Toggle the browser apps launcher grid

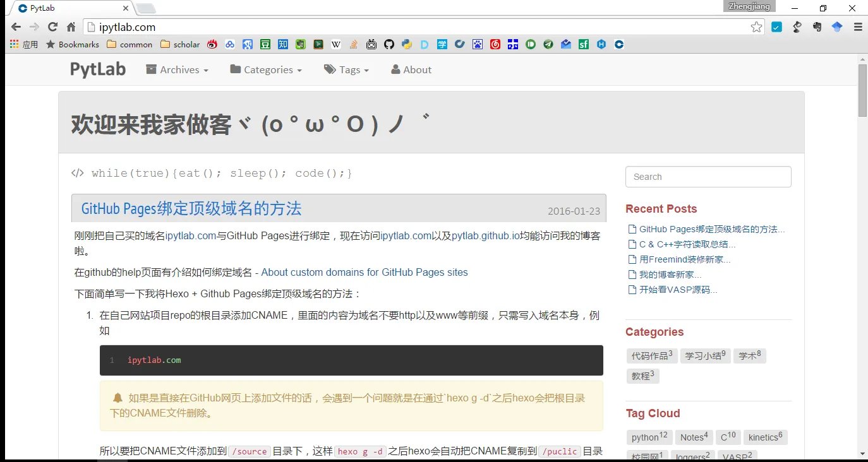[x=13, y=44]
